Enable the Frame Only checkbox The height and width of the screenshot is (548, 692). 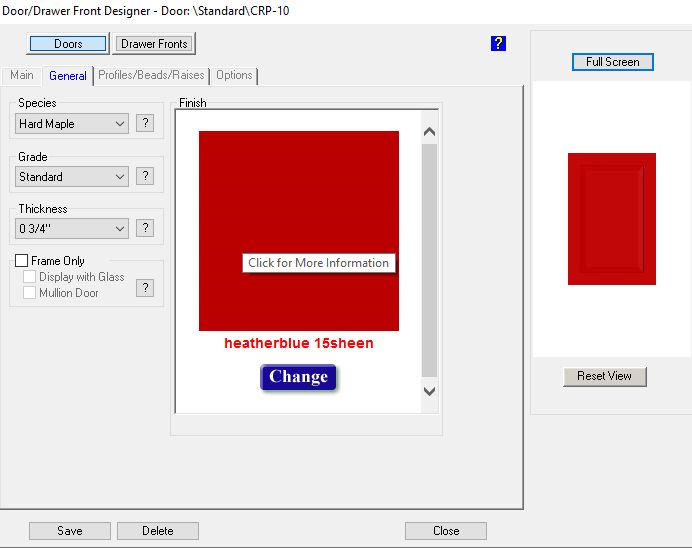[x=22, y=261]
